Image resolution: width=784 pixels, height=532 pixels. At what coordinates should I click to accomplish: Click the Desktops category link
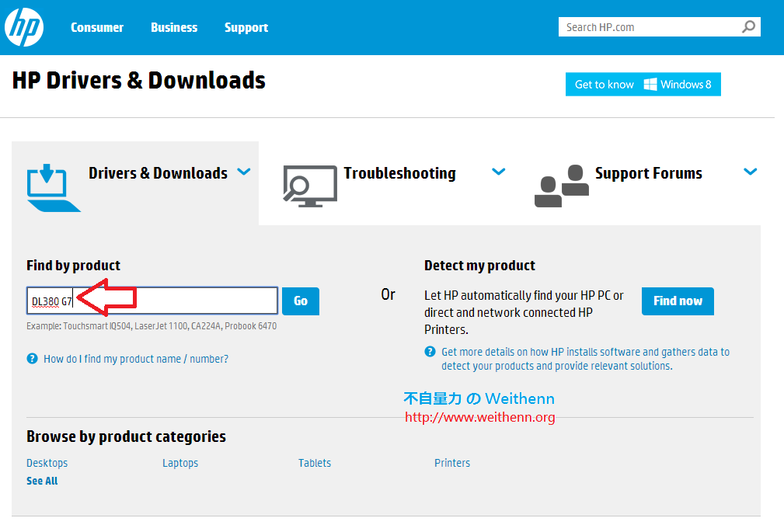pyautogui.click(x=47, y=462)
